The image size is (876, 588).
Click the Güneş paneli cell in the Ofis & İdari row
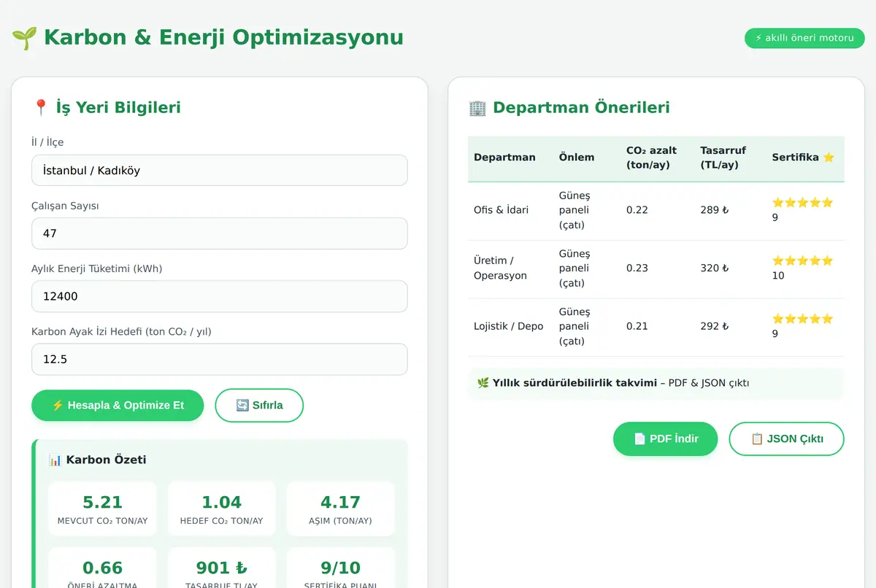tap(575, 210)
